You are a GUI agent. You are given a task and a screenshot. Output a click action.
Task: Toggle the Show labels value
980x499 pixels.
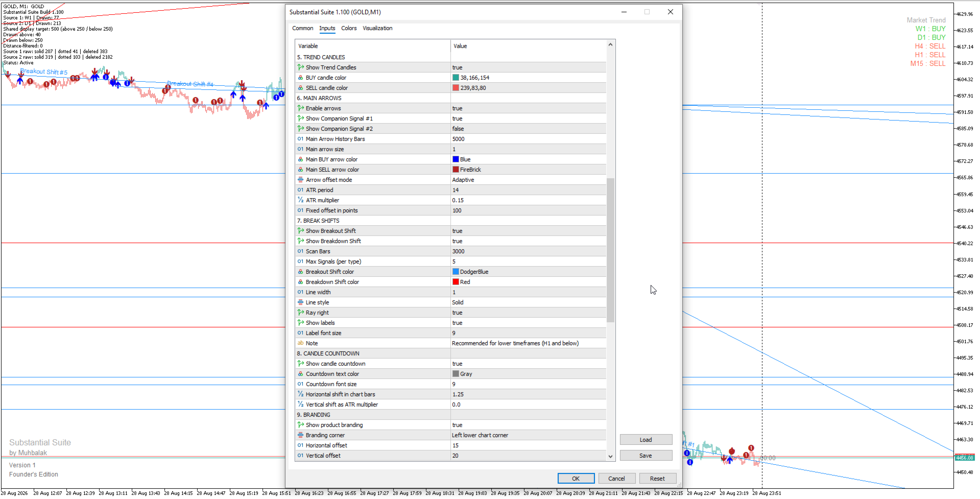pos(529,323)
